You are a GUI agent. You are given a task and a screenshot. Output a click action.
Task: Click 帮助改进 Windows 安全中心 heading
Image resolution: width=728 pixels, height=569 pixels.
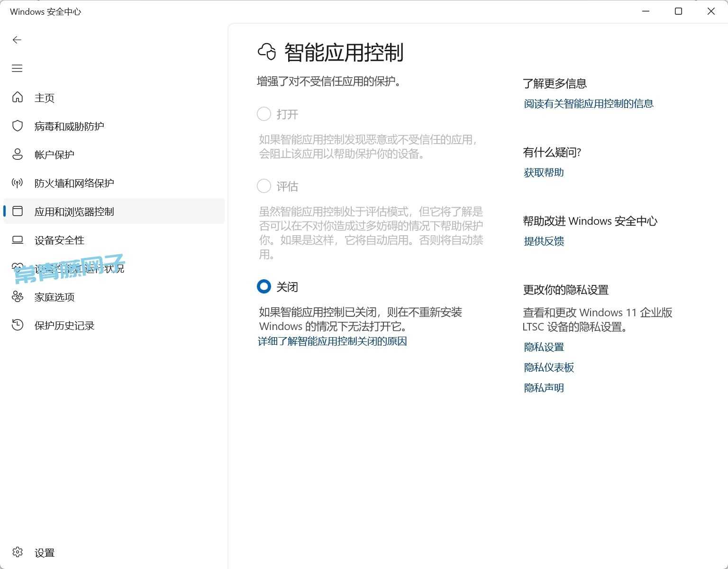coord(590,221)
